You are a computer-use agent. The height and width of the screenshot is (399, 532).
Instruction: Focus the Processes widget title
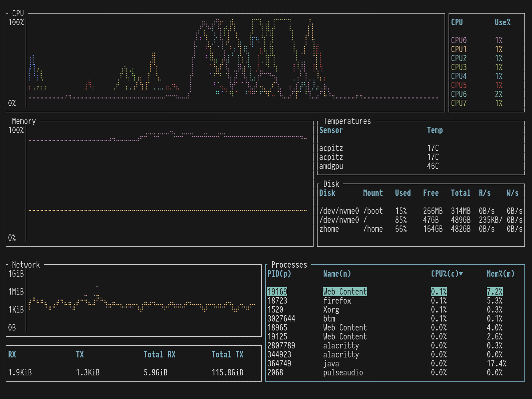[289, 265]
